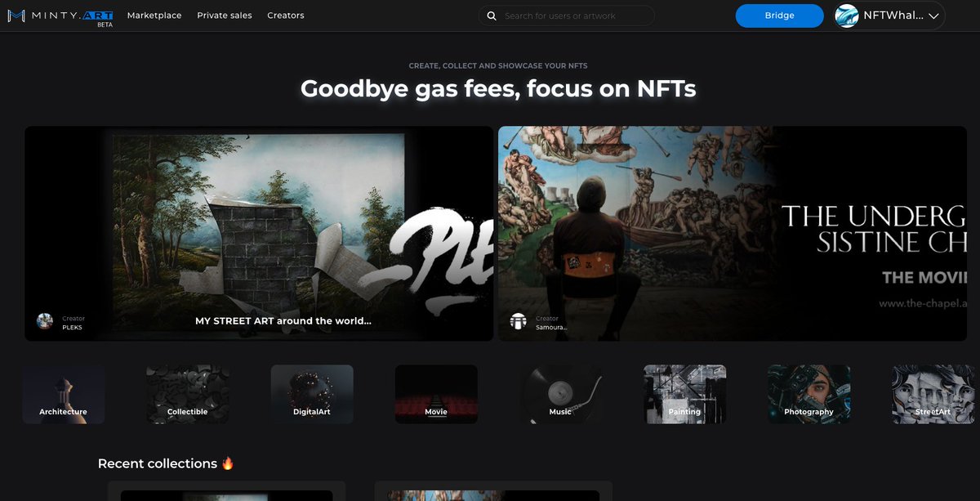This screenshot has width=980, height=501.
Task: Click the NFTWhale profile avatar
Action: tap(847, 16)
